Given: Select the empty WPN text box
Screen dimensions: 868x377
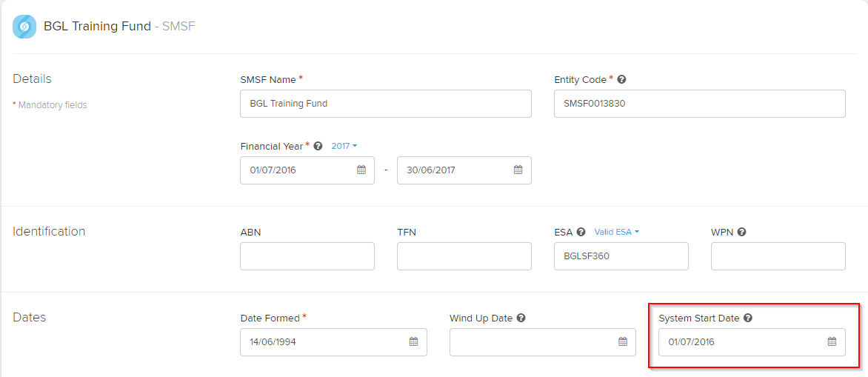Looking at the screenshot, I should pyautogui.click(x=778, y=256).
